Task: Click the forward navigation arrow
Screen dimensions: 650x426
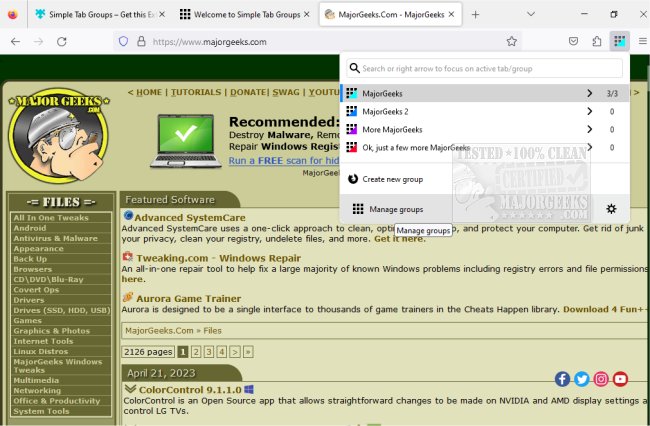Action: pyautogui.click(x=39, y=41)
